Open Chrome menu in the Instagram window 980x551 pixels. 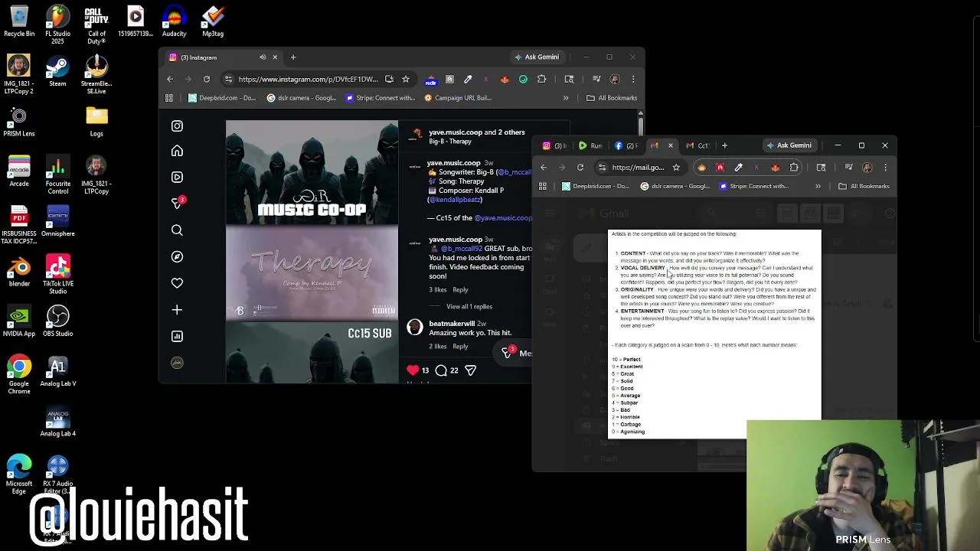[633, 79]
